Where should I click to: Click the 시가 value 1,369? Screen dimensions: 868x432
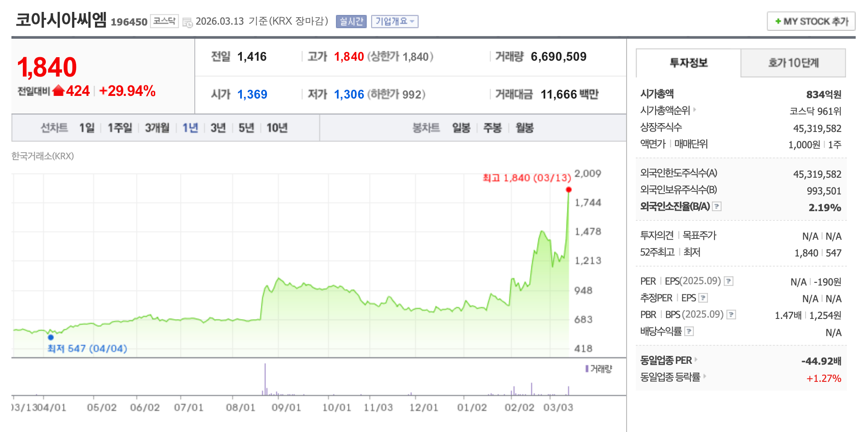252,95
